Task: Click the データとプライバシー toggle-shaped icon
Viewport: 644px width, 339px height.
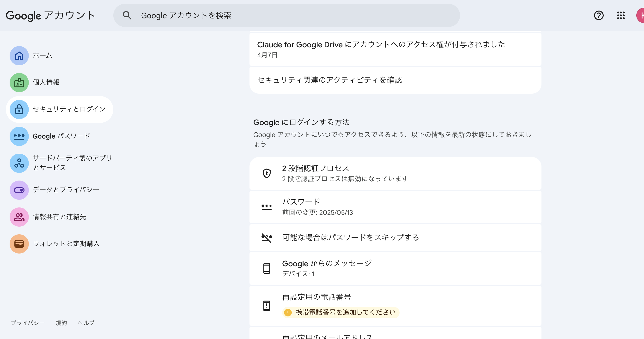Action: [19, 190]
